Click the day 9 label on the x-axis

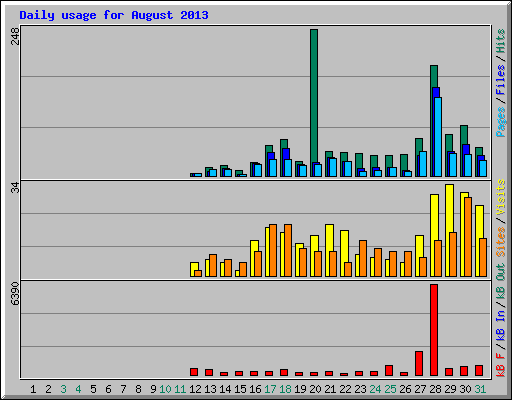pos(153,389)
